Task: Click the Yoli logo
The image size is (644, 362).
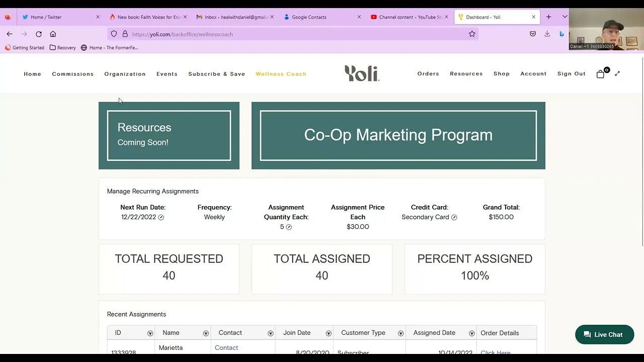Action: (x=362, y=73)
